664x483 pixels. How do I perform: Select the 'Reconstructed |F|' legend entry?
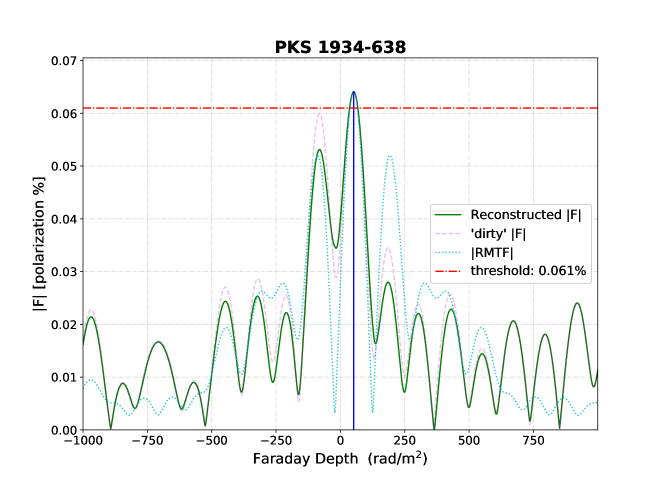(x=525, y=215)
